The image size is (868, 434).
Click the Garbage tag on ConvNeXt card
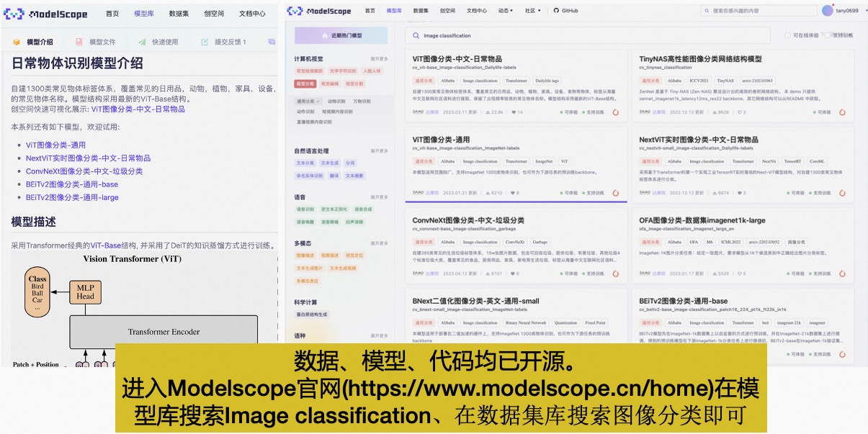(540, 242)
